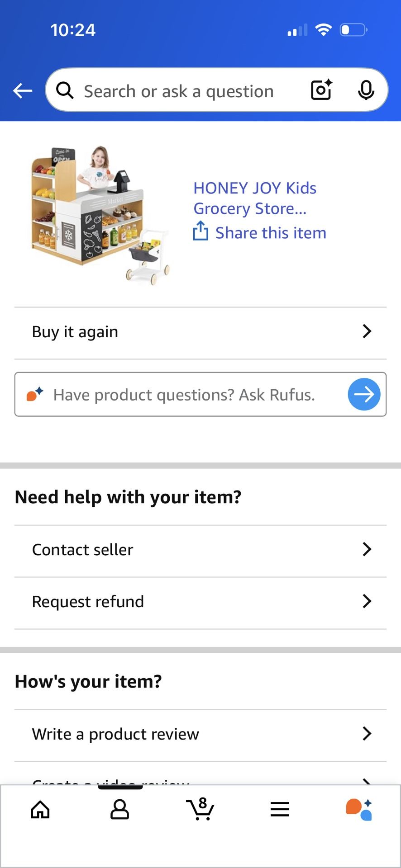Tap the microphone voice search icon
Image resolution: width=401 pixels, height=868 pixels.
coord(366,90)
